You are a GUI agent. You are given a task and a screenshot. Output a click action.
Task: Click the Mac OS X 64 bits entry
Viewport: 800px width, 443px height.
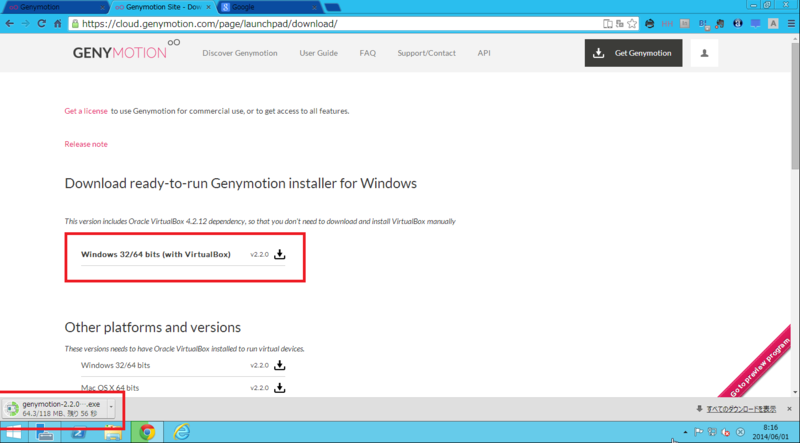coord(110,388)
